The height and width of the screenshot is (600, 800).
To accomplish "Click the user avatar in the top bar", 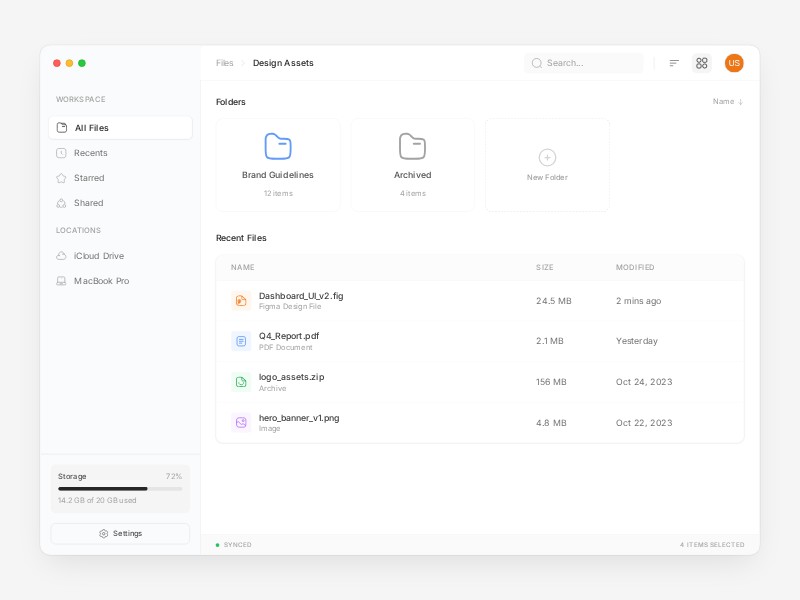I will coord(734,63).
